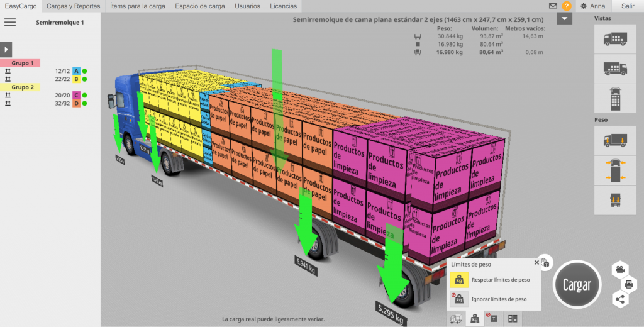Click the orientation arrows icon on the 12/12 row
Screen dimensions: 644x327
[x=8, y=71]
